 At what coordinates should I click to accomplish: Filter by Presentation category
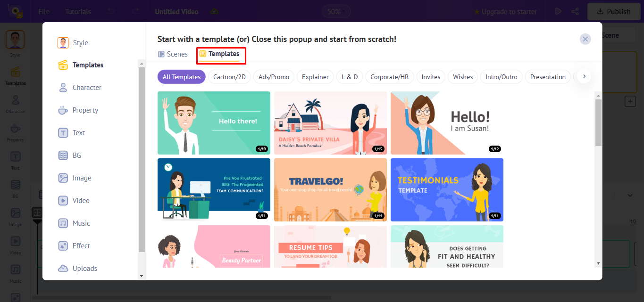tap(548, 77)
